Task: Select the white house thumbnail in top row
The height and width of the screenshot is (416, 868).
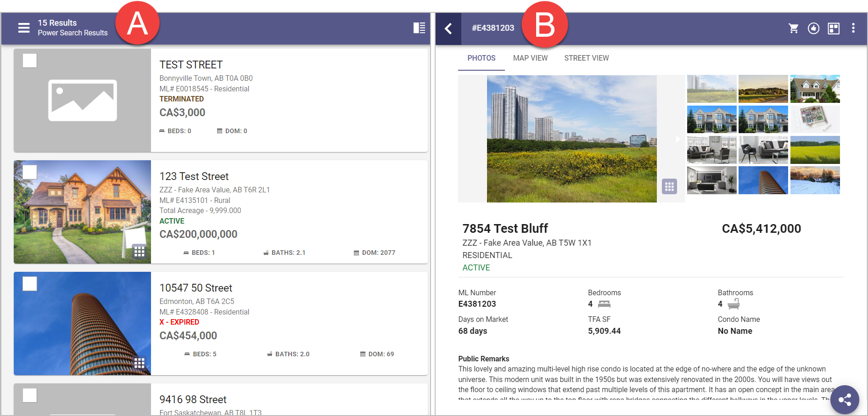Action: 815,89
